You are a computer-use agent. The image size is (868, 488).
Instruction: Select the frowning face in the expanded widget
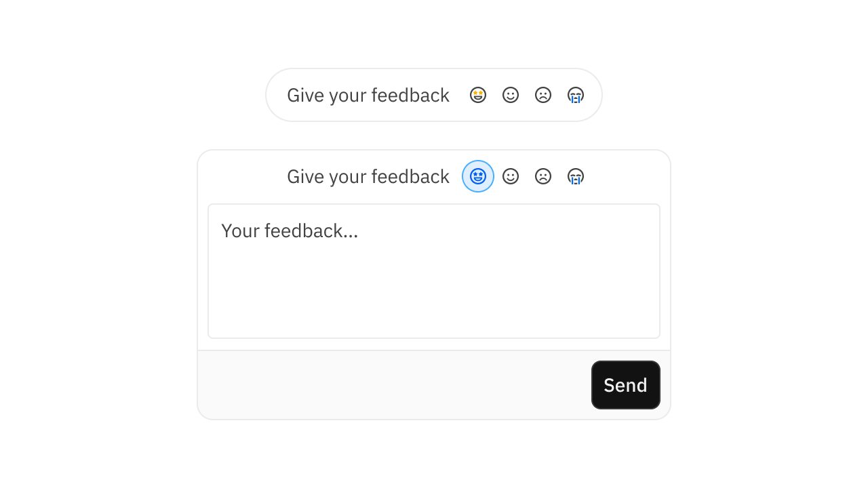click(x=543, y=176)
